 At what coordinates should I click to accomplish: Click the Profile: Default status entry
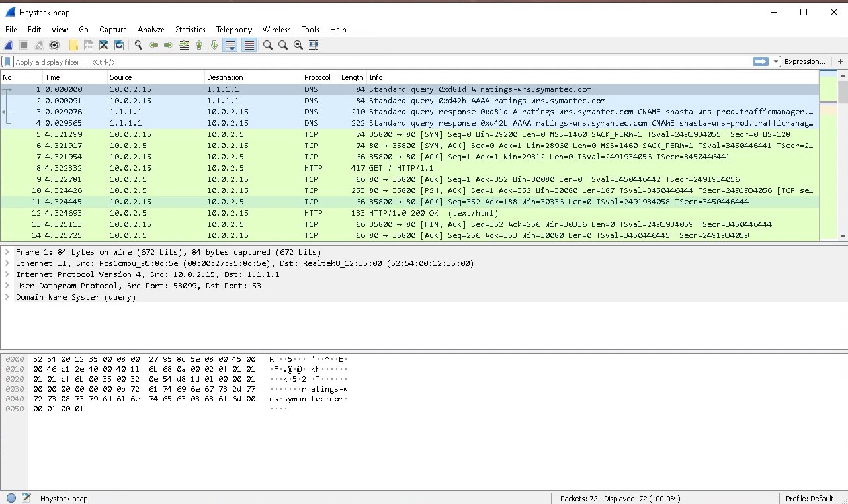pyautogui.click(x=809, y=499)
